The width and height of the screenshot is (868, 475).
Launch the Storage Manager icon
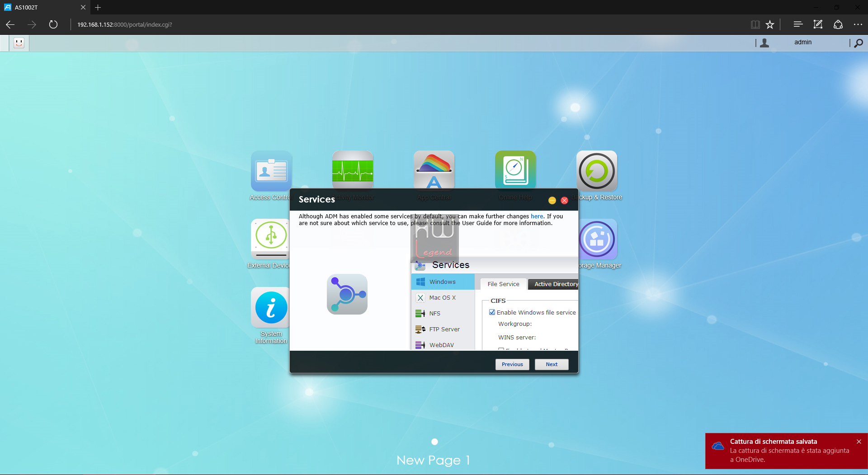598,239
